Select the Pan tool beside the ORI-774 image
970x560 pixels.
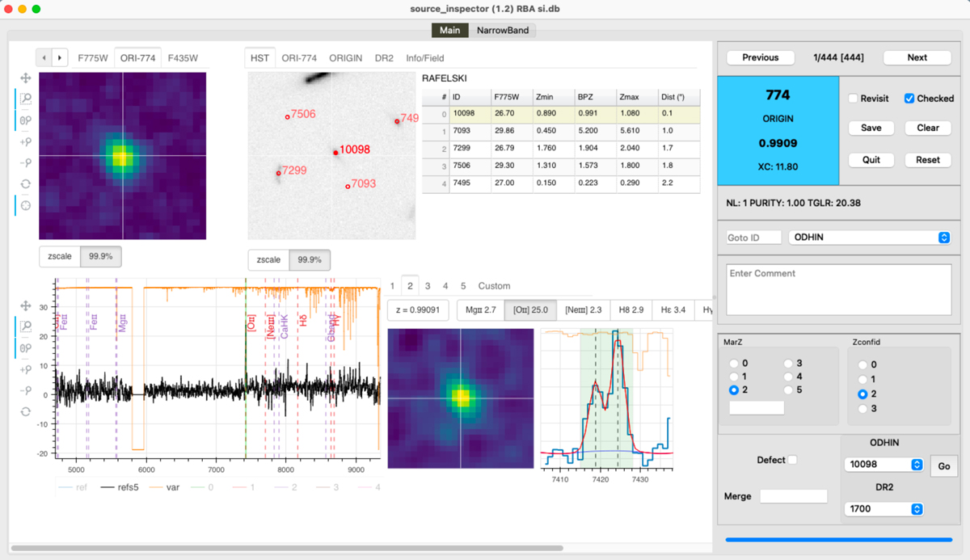(x=26, y=78)
